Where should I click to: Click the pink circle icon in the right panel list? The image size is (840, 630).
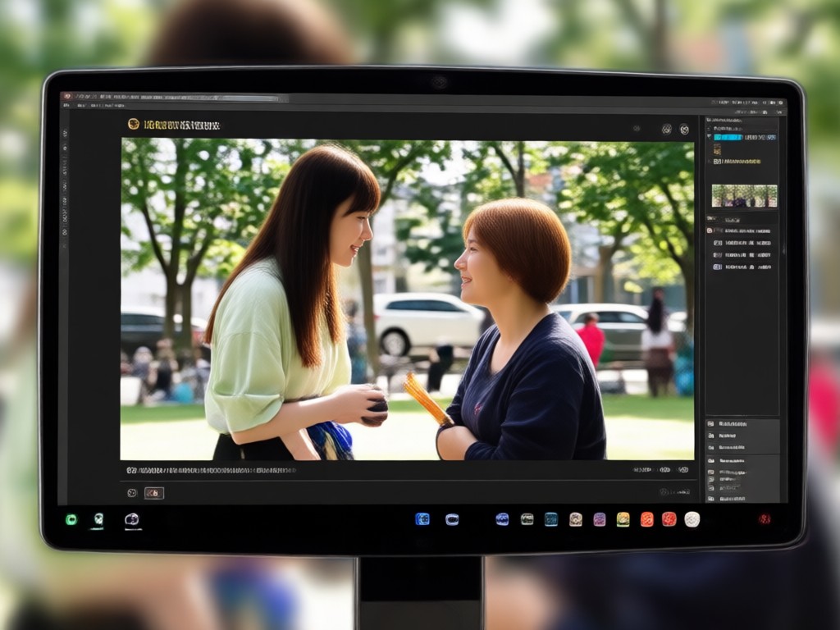pos(710,231)
